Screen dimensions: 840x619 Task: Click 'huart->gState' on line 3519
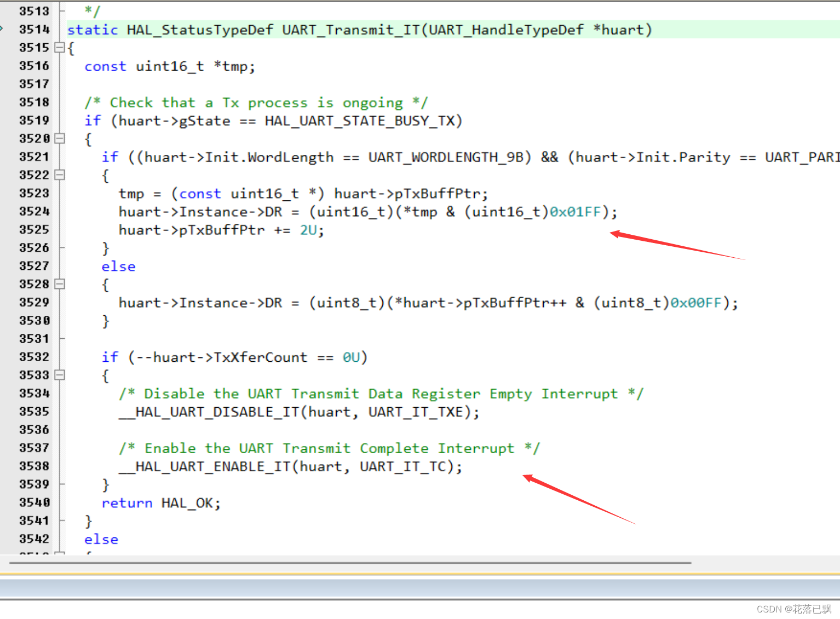click(174, 120)
